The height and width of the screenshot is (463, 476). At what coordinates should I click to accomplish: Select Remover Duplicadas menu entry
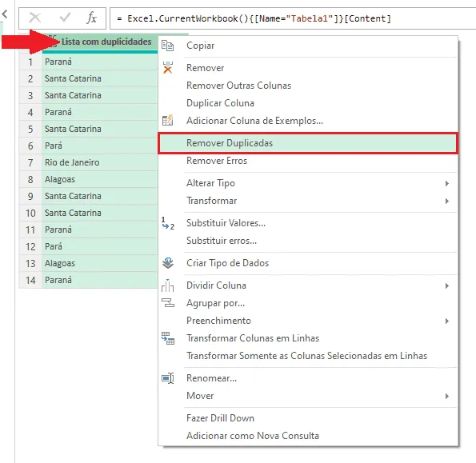[x=308, y=143]
